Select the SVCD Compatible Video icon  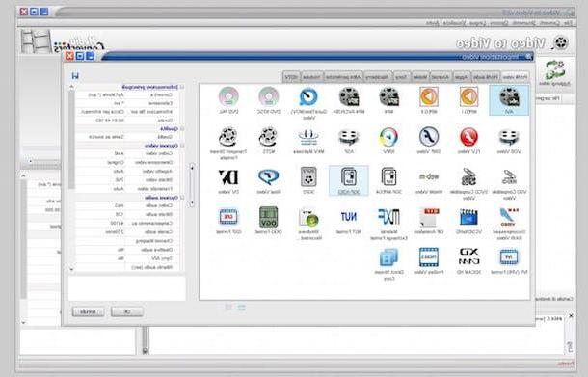point(468,184)
